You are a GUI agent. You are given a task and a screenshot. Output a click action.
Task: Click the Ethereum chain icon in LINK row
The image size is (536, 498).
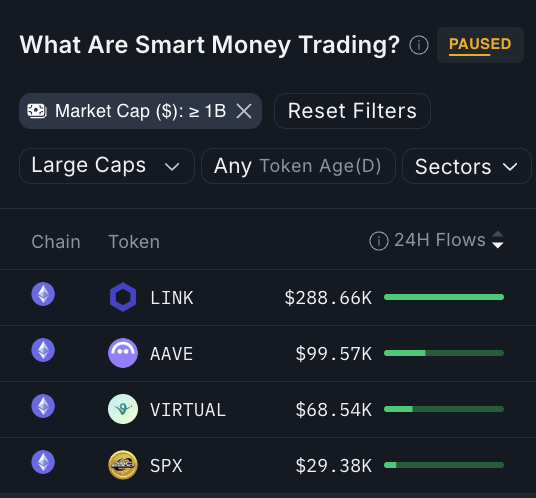43,294
